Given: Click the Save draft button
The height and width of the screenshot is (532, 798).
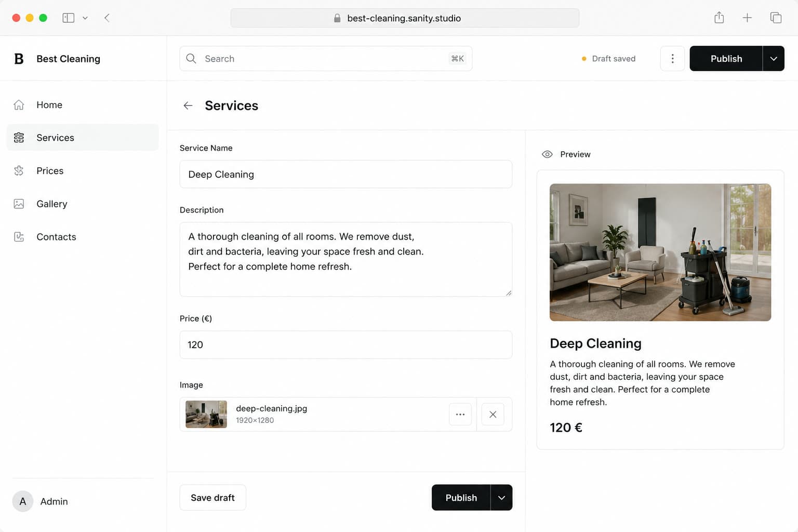Looking at the screenshot, I should [213, 498].
